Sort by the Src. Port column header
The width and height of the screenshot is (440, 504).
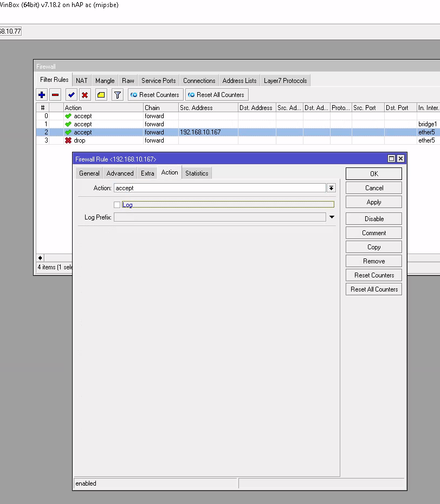tap(368, 108)
